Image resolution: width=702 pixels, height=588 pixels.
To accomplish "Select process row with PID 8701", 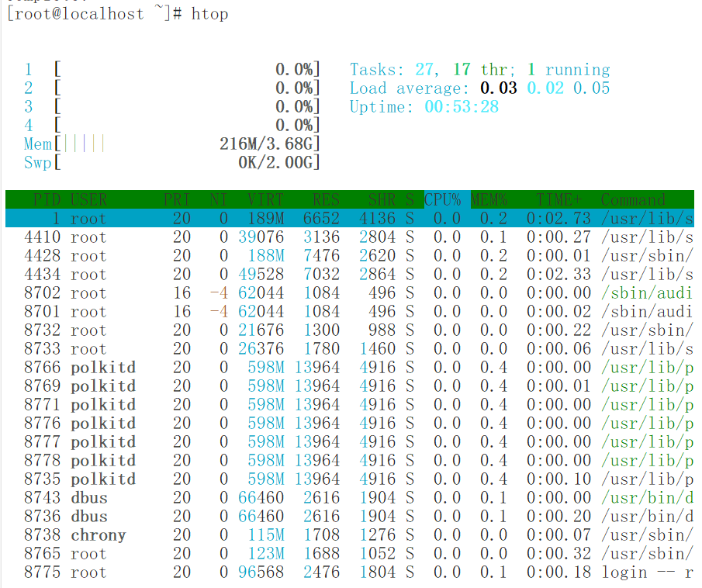I will click(x=350, y=311).
